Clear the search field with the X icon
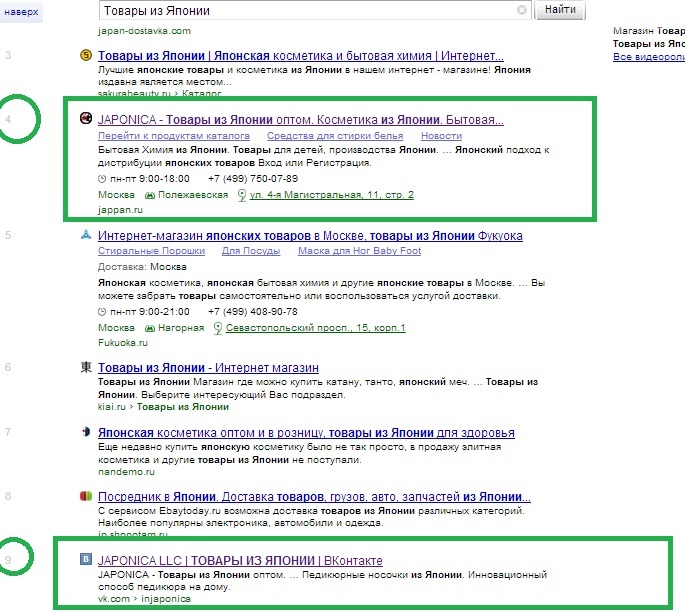Image resolution: width=685 pixels, height=612 pixels. (522, 10)
